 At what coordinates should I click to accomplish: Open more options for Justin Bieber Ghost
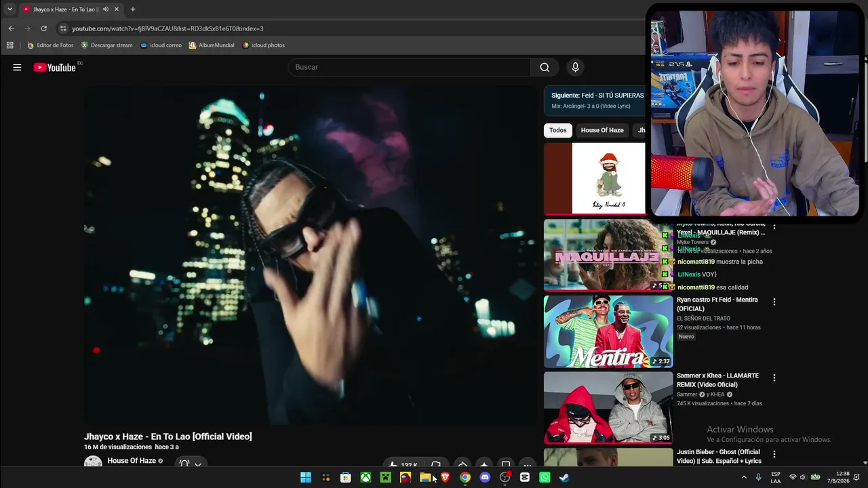click(x=774, y=454)
